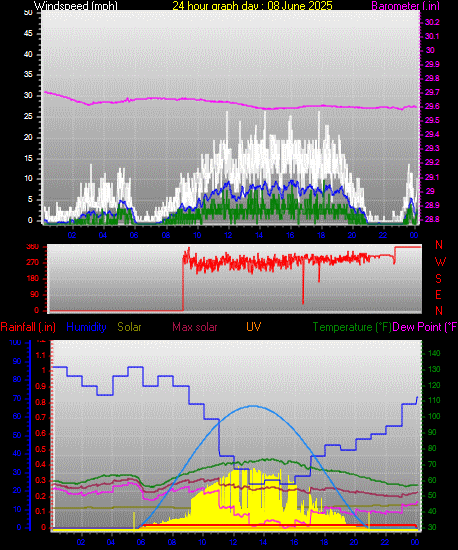The width and height of the screenshot is (458, 550).
Task: Click the green '100' temperature axis value
Action: click(434, 417)
